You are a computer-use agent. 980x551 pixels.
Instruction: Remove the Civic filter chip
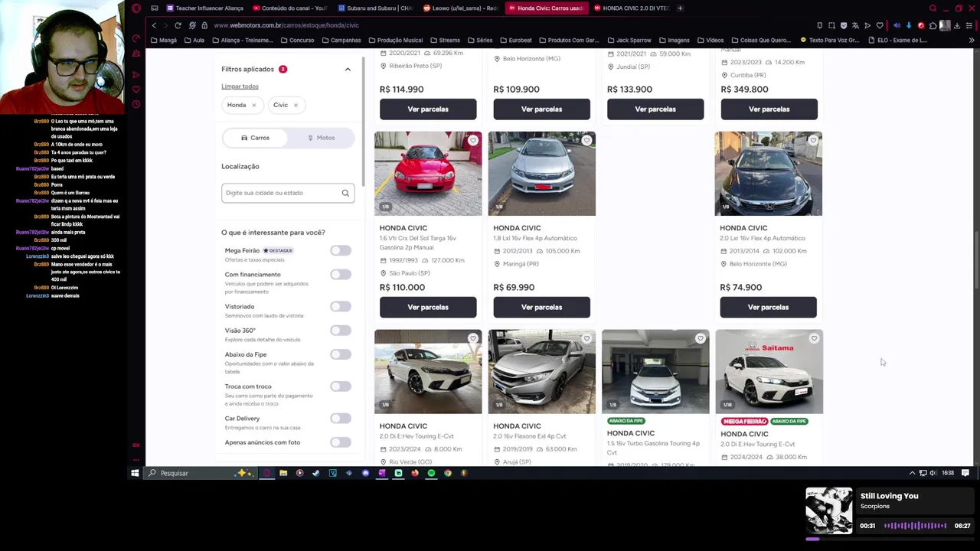(296, 105)
